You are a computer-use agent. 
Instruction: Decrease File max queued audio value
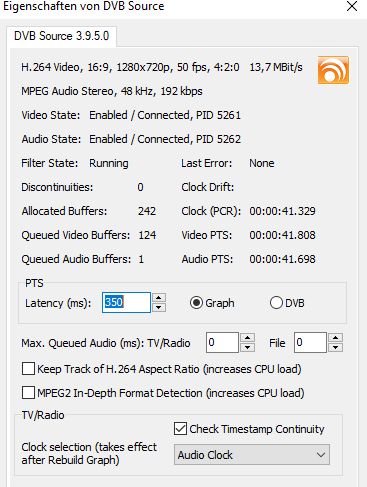[336, 347]
